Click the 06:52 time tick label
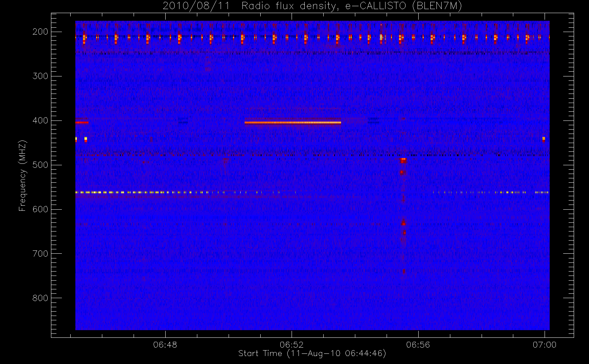The height and width of the screenshot is (364, 589). 292,345
